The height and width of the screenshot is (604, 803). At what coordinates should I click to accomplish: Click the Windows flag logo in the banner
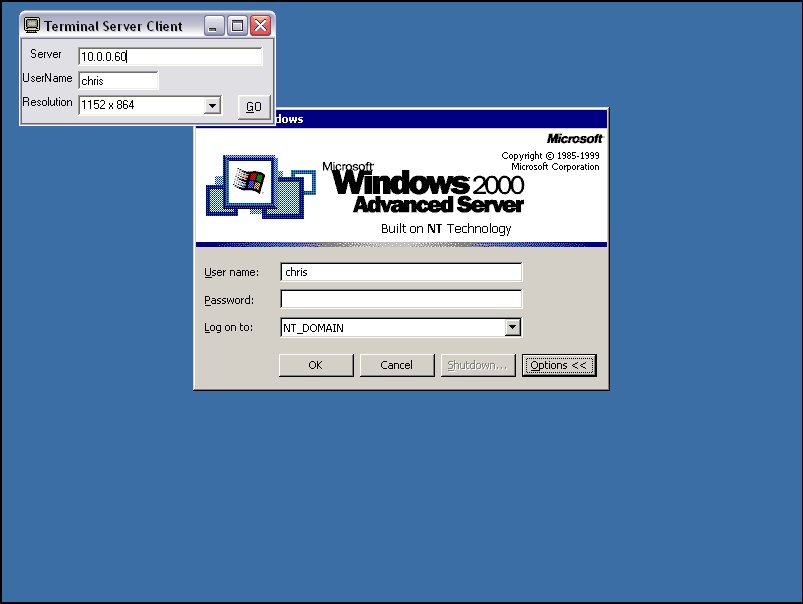pyautogui.click(x=246, y=181)
